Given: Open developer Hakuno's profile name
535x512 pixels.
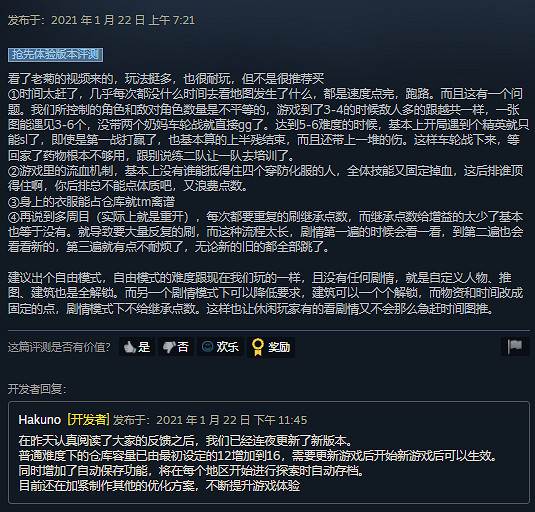Looking at the screenshot, I should 40,420.
